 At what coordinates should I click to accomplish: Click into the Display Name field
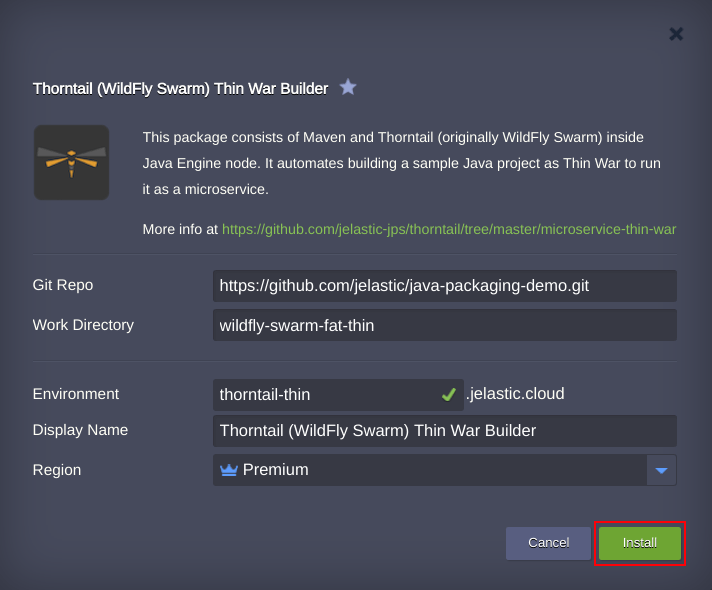point(445,431)
